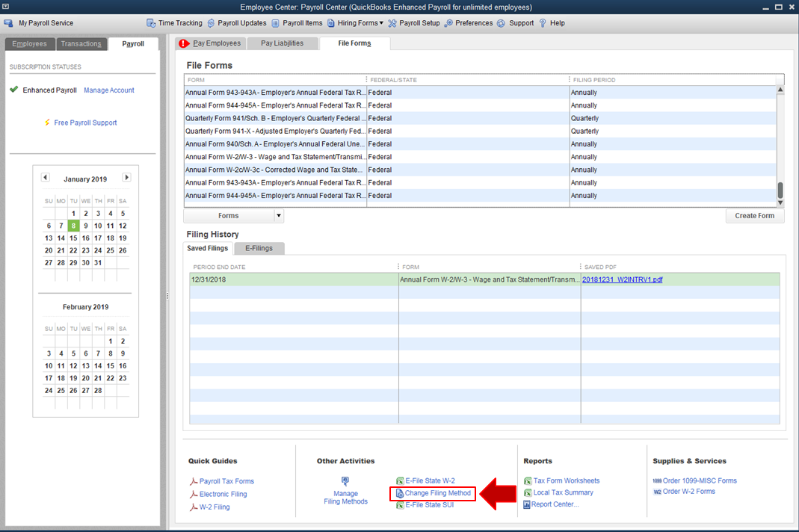The height and width of the screenshot is (532, 799).
Task: Open Payroll Updates from toolbar
Action: pos(212,23)
